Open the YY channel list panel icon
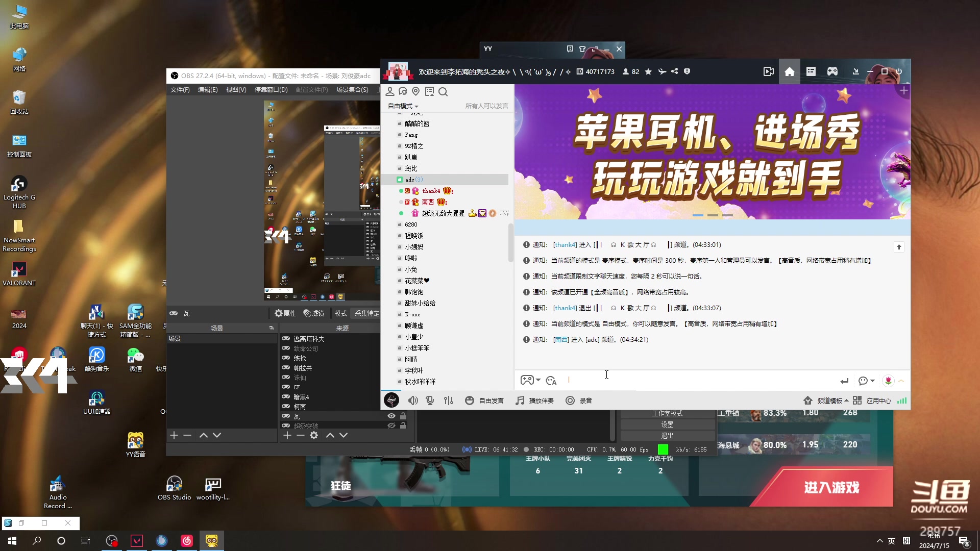 811,71
